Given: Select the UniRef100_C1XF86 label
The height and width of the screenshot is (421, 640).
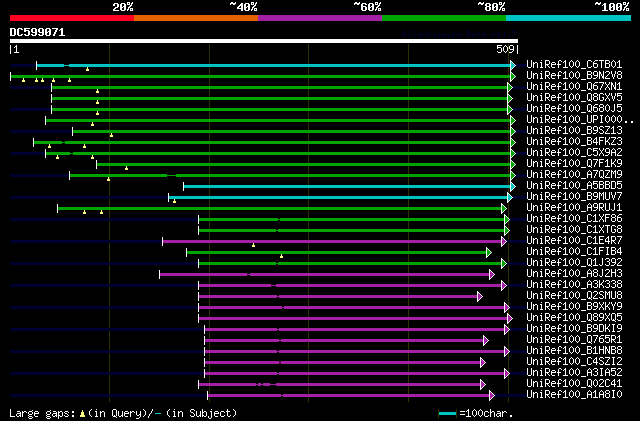Looking at the screenshot, I should click(574, 219).
